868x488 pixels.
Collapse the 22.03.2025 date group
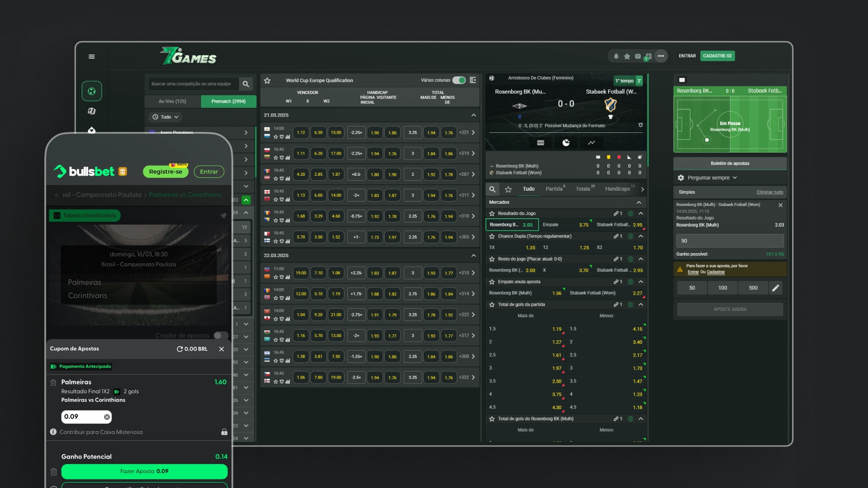(x=473, y=255)
